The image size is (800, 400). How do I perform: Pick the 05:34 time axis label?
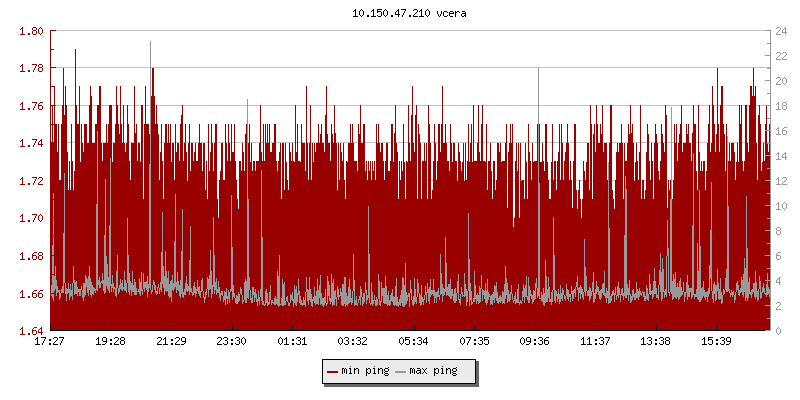[x=414, y=341]
